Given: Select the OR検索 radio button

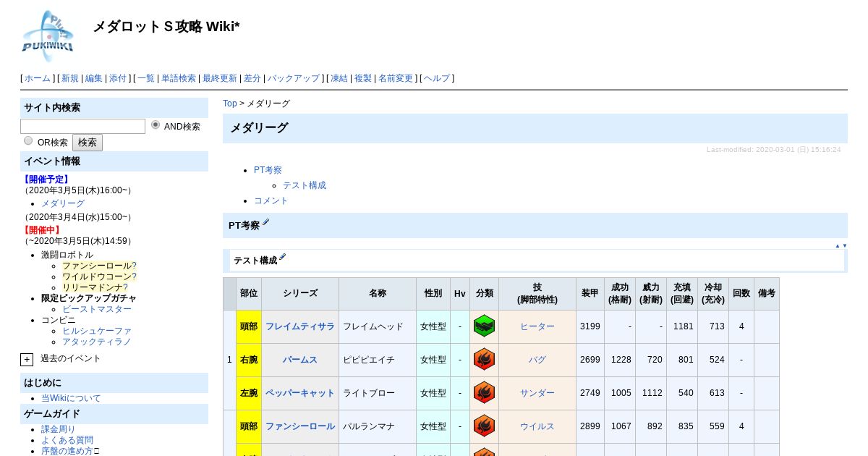Looking at the screenshot, I should (28, 140).
